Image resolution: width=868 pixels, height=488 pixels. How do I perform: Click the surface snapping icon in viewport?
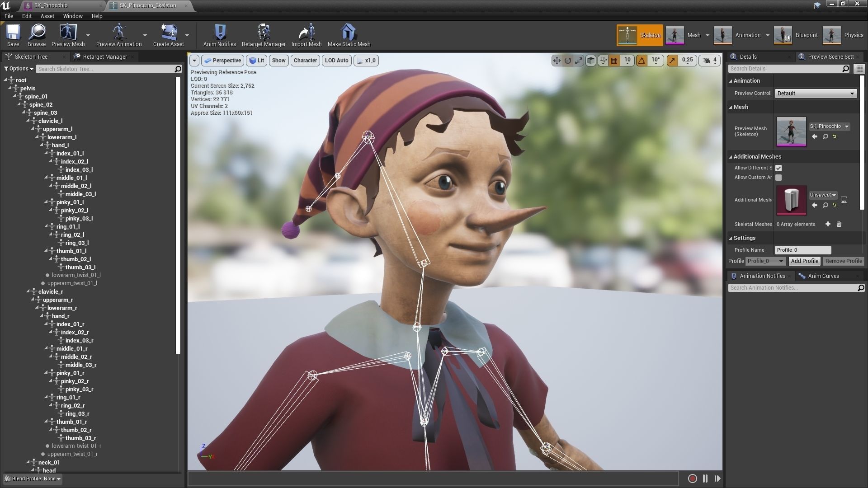coord(603,61)
